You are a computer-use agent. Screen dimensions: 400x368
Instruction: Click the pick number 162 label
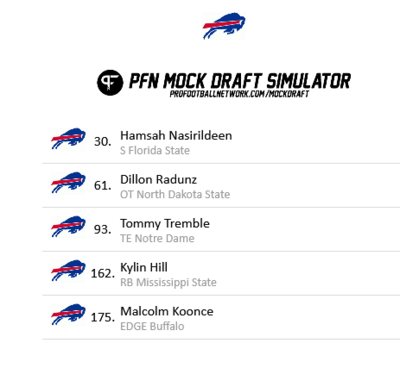tap(103, 274)
